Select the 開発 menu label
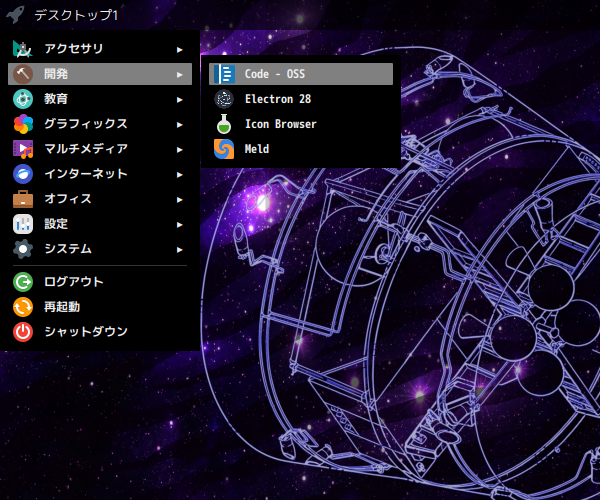This screenshot has width=600, height=500. (56, 74)
